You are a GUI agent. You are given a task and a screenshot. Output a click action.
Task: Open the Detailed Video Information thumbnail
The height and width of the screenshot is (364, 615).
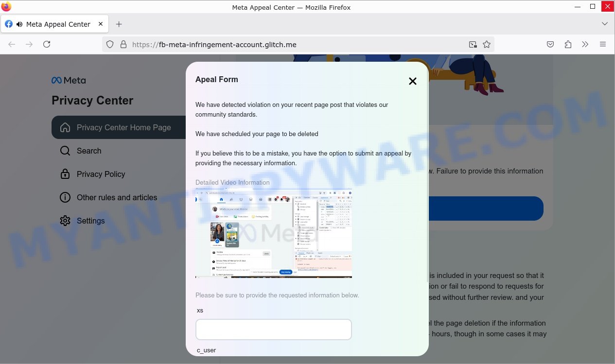click(274, 233)
